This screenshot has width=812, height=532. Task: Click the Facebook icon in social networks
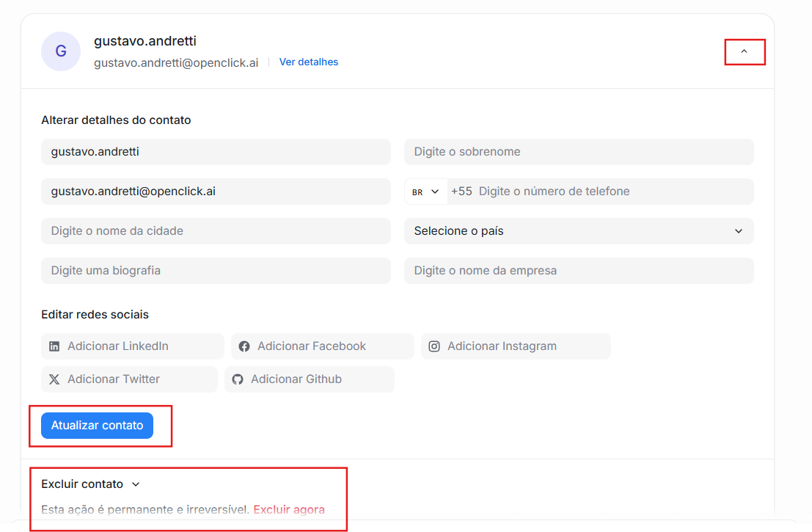(x=244, y=346)
